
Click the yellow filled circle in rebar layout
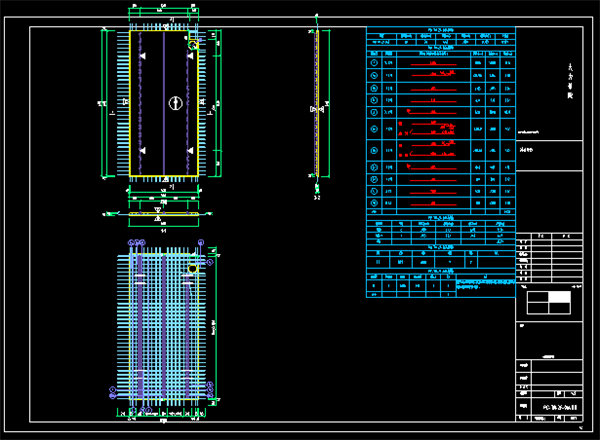192,269
